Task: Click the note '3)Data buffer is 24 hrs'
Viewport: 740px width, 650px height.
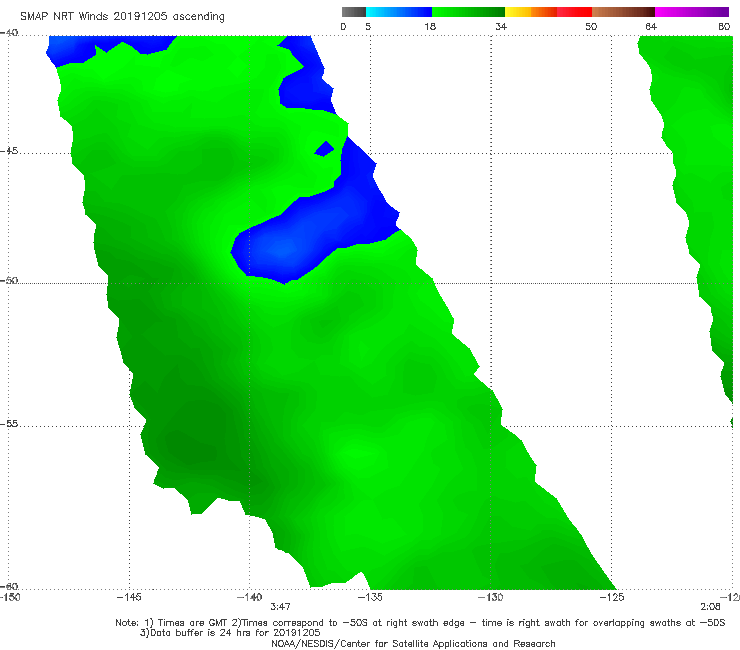Action: 230,633
